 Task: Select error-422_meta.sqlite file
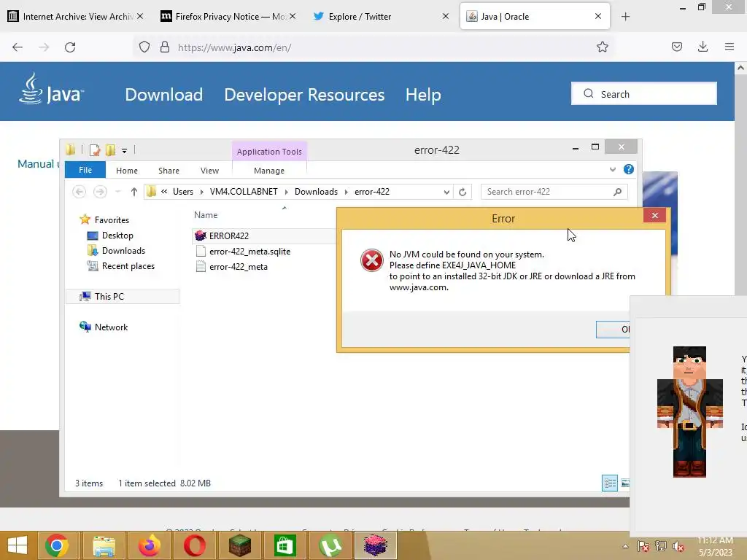click(249, 252)
